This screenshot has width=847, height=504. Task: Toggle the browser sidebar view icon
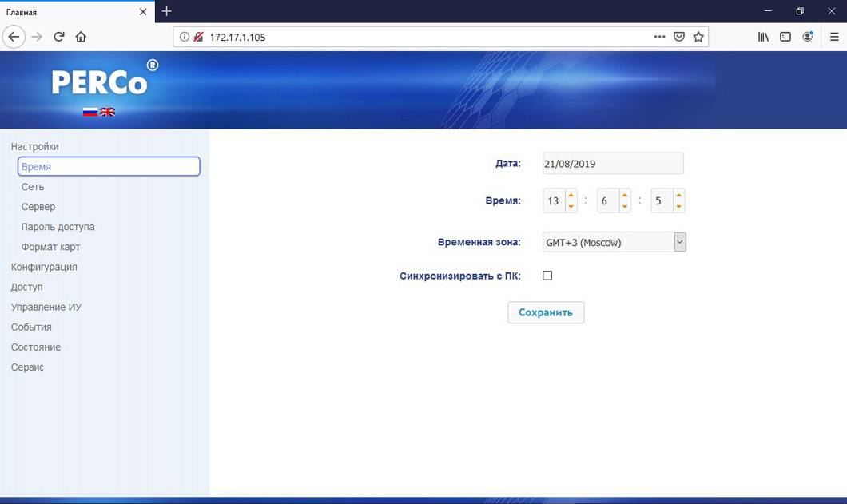785,37
